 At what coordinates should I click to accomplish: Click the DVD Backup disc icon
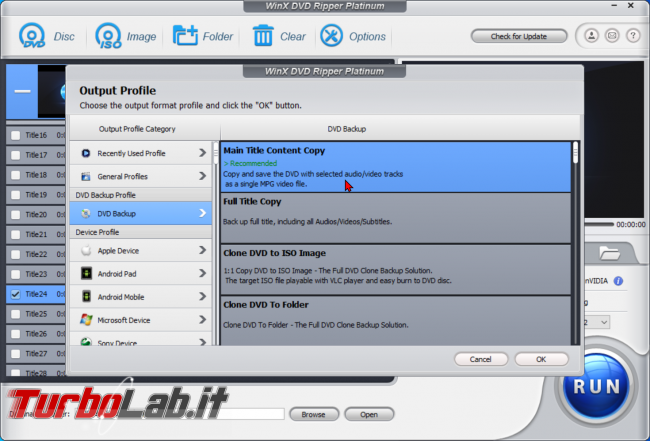(86, 213)
